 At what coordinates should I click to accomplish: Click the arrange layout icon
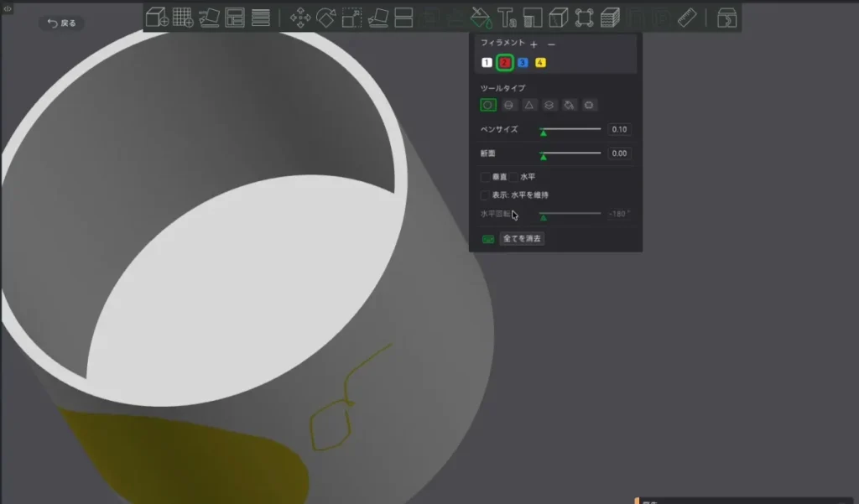pyautogui.click(x=235, y=18)
